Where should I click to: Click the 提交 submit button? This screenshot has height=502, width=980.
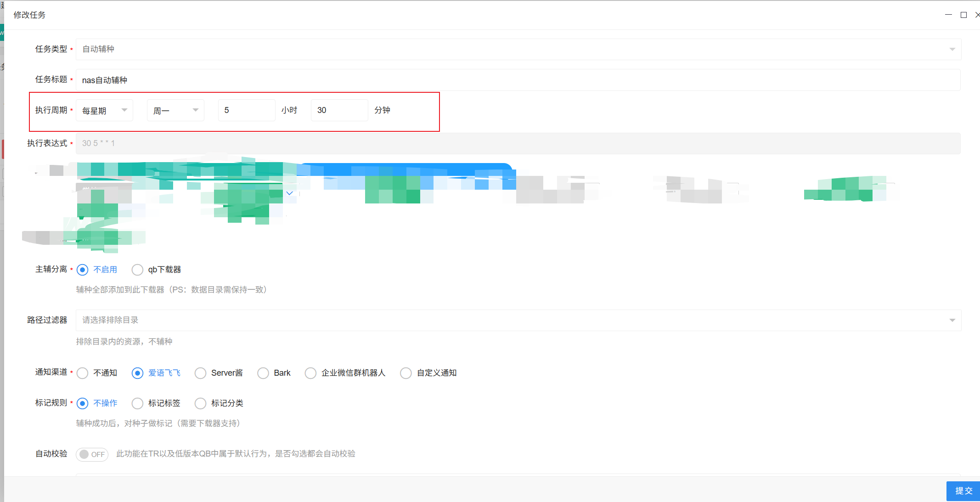tap(963, 491)
